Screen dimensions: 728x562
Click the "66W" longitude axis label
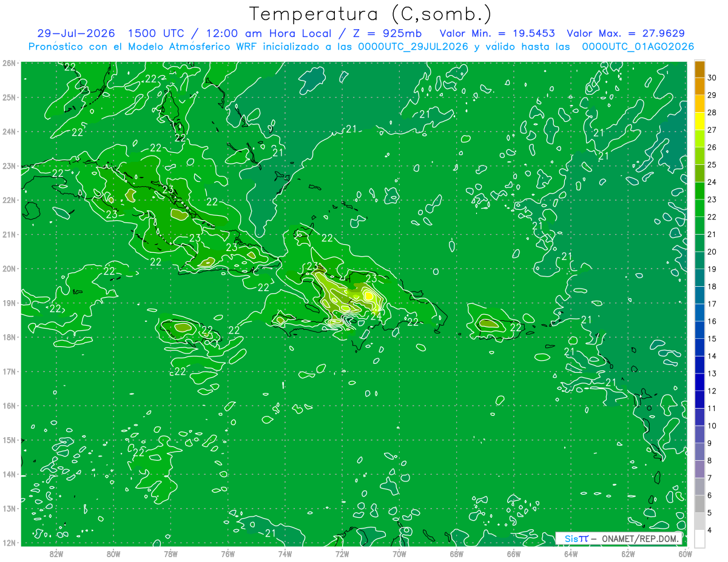pos(514,554)
